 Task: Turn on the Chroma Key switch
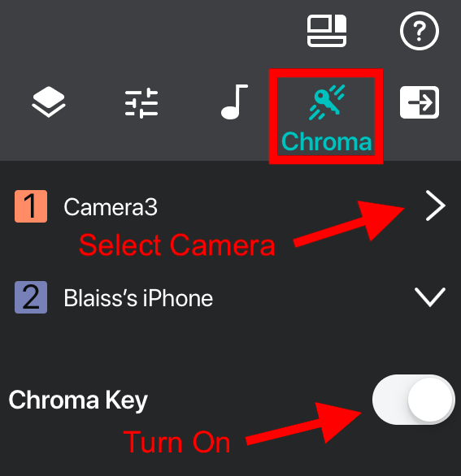pyautogui.click(x=413, y=400)
